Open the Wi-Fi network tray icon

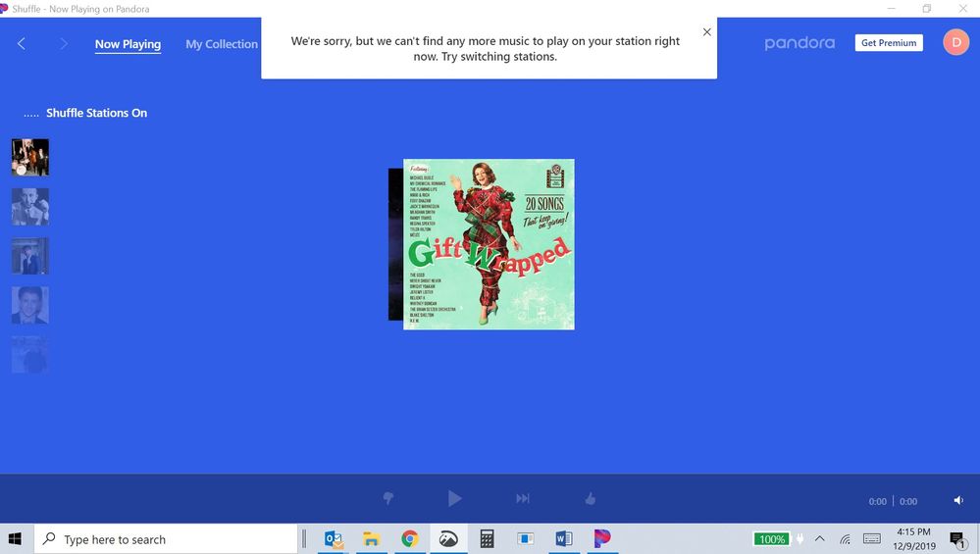pyautogui.click(x=845, y=539)
